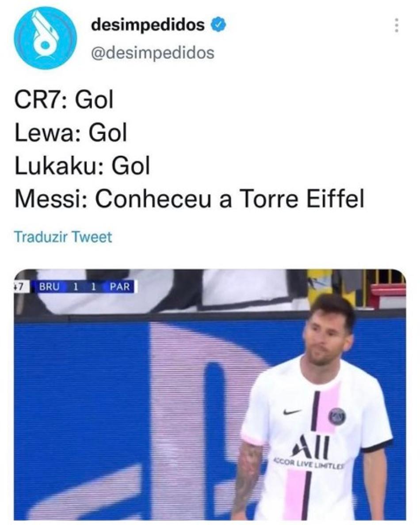Click the 1 1 score in scoreboard
The height and width of the screenshot is (525, 420).
[x=84, y=287]
